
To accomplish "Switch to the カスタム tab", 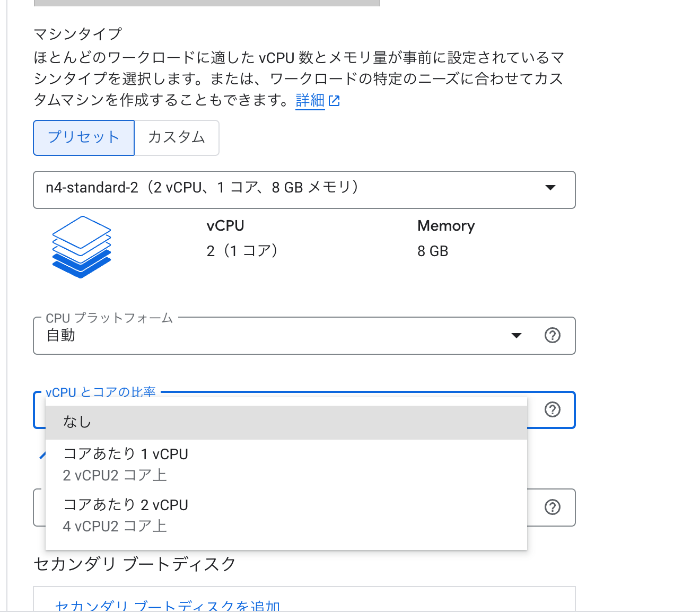I will tap(177, 137).
